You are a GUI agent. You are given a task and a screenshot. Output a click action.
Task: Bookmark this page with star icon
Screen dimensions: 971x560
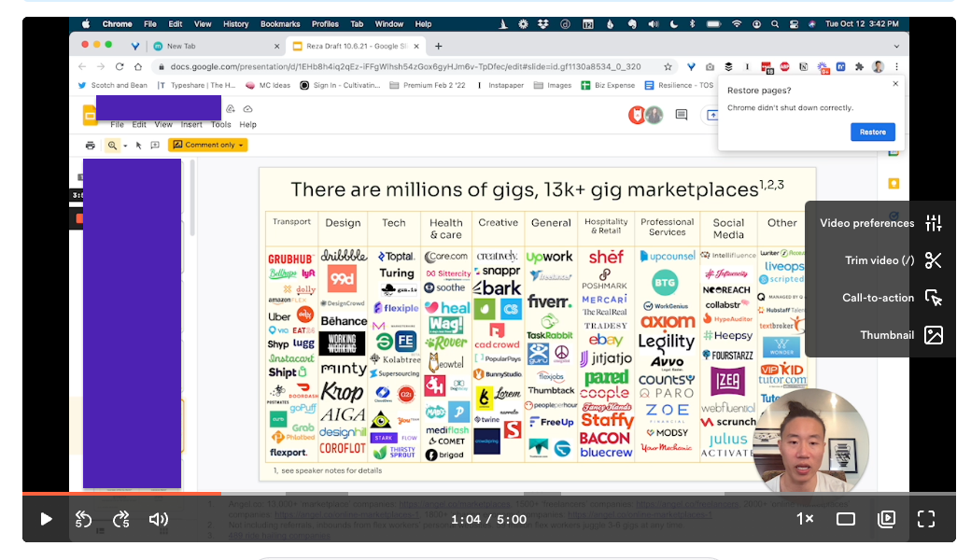click(x=668, y=66)
